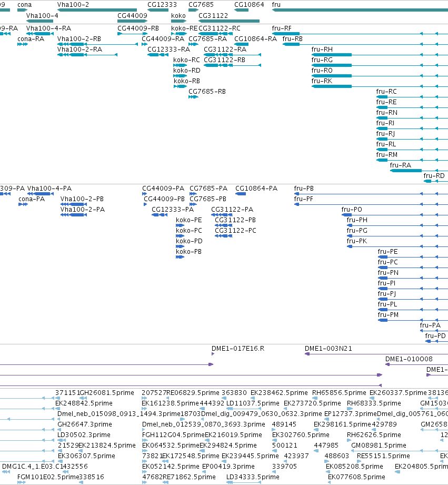The height and width of the screenshot is (485, 448).
Task: Click the RH65856.5prime EST label
Action: pos(339,392)
